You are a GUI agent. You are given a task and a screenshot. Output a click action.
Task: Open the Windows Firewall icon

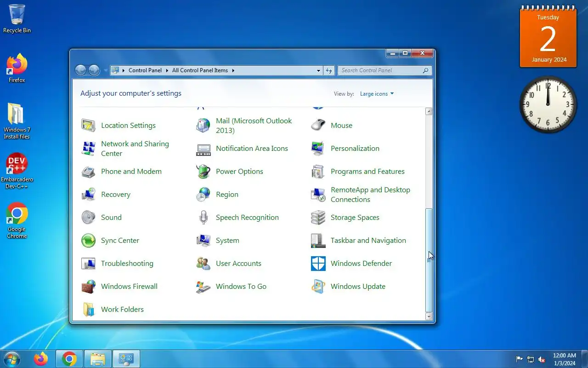click(88, 286)
